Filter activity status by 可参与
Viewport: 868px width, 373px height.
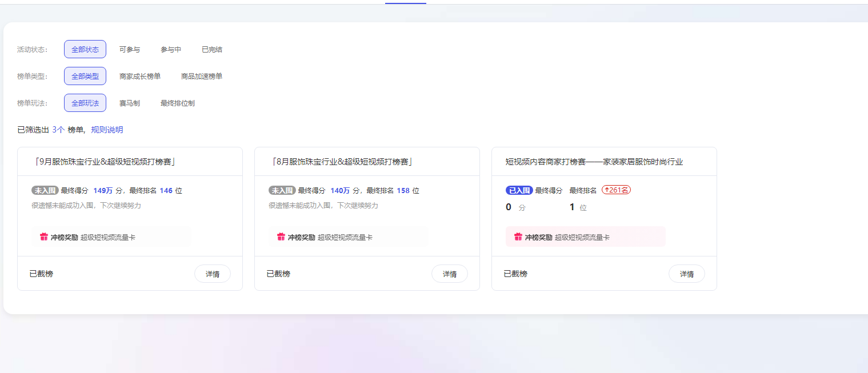(130, 50)
